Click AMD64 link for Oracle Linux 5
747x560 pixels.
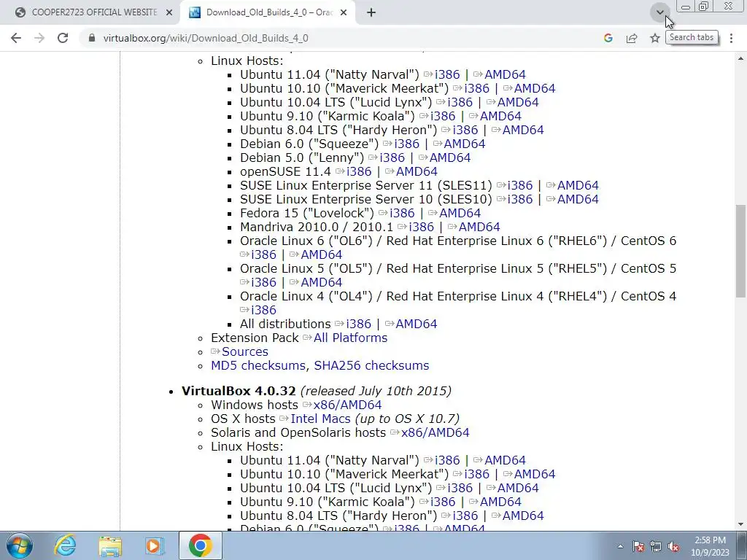(x=321, y=282)
